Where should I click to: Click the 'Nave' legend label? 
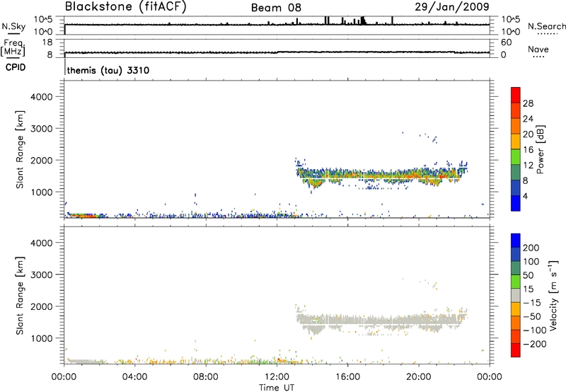coord(538,49)
